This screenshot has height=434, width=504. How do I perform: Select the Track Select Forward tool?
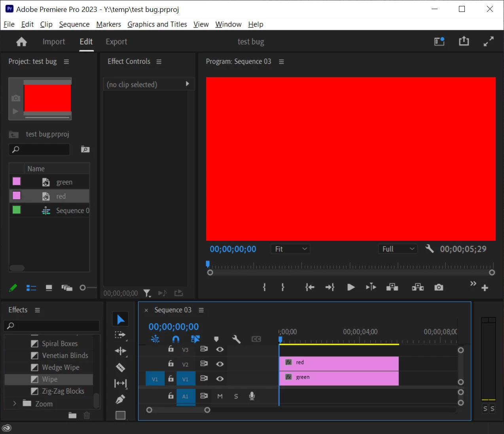pos(120,335)
